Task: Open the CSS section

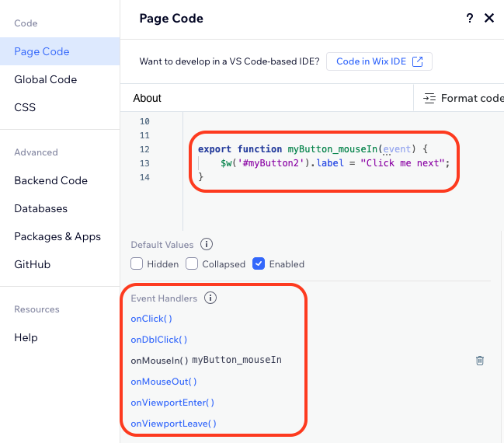Action: point(25,107)
